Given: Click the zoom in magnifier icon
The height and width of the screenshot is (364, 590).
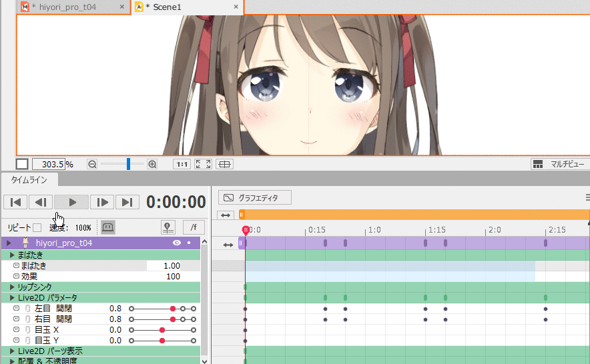Looking at the screenshot, I should coord(152,164).
